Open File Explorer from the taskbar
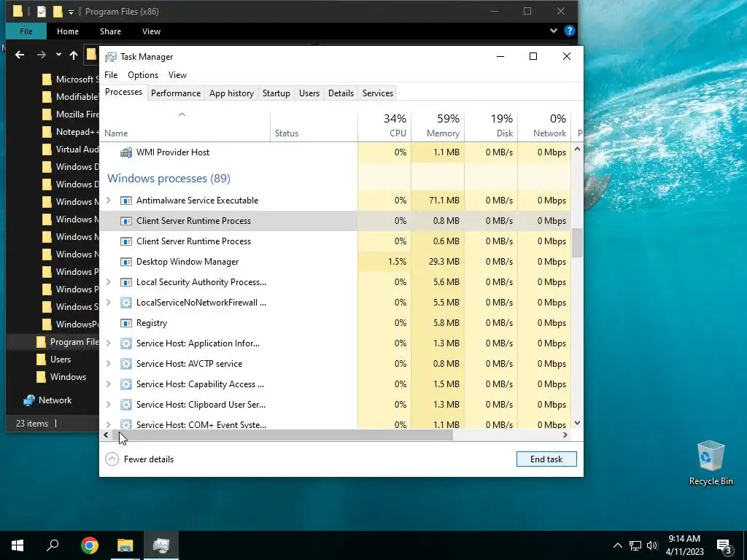This screenshot has height=560, width=747. pos(125,545)
